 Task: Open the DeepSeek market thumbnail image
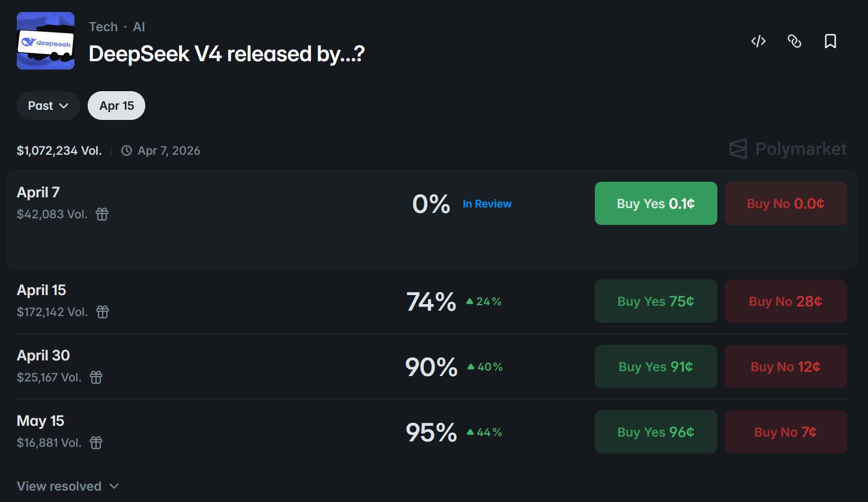46,41
